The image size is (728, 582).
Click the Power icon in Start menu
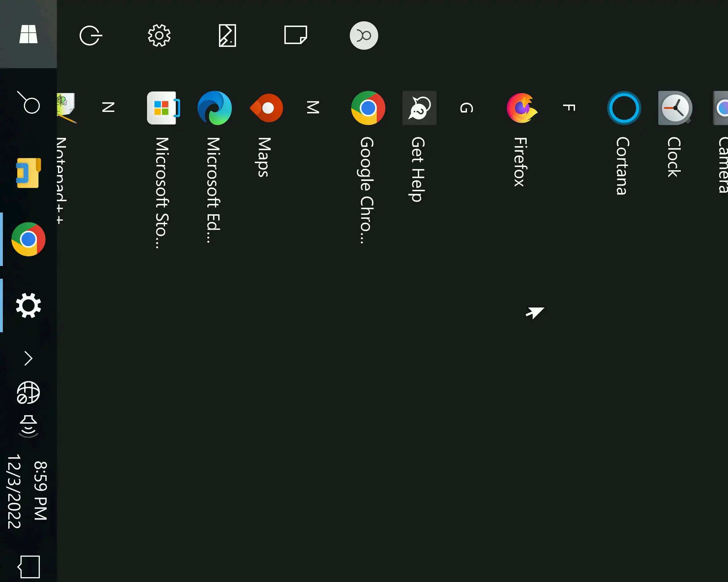[90, 36]
